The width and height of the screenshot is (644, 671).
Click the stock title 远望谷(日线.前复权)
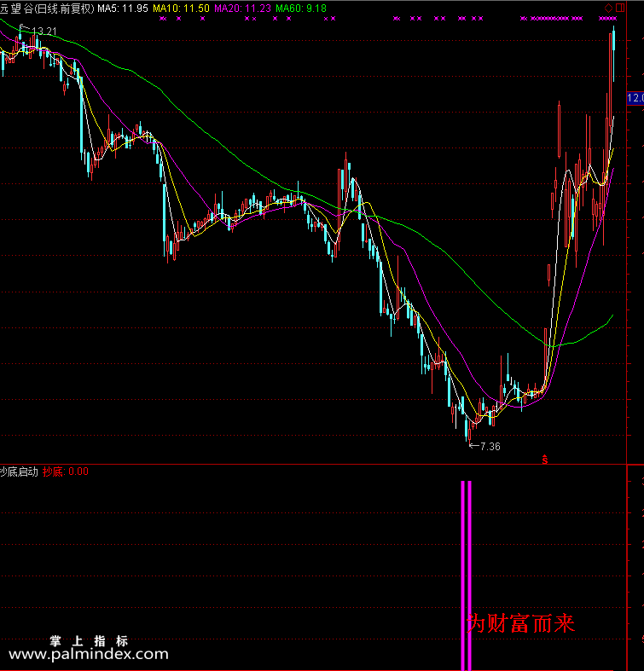[x=47, y=9]
